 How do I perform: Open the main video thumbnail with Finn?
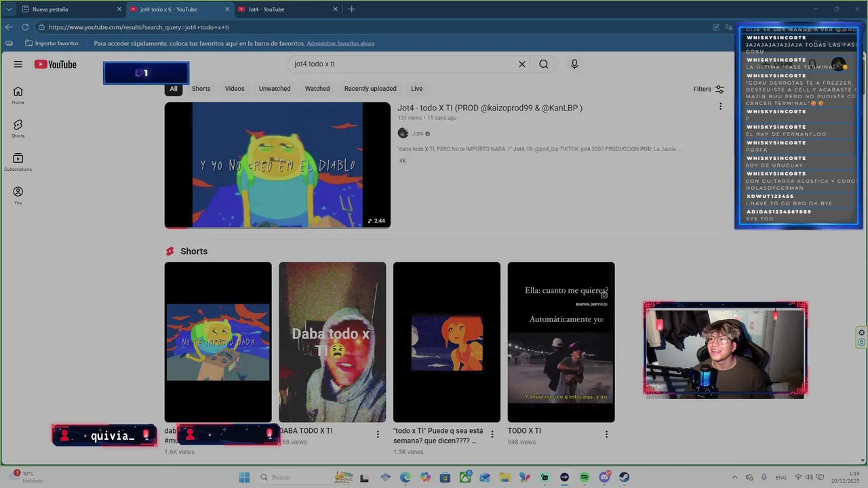(x=277, y=165)
